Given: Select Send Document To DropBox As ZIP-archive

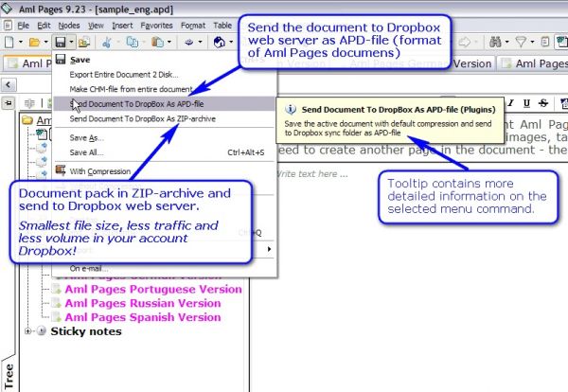Looking at the screenshot, I should [x=165, y=119].
